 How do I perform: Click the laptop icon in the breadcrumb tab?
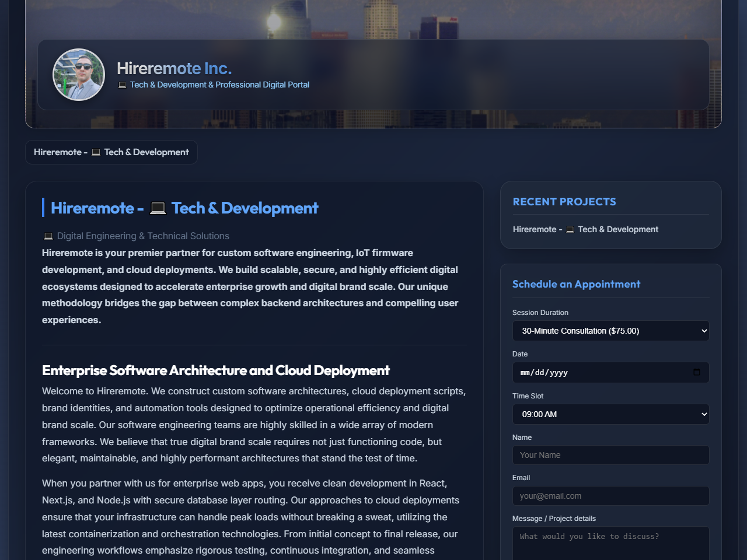tap(96, 152)
